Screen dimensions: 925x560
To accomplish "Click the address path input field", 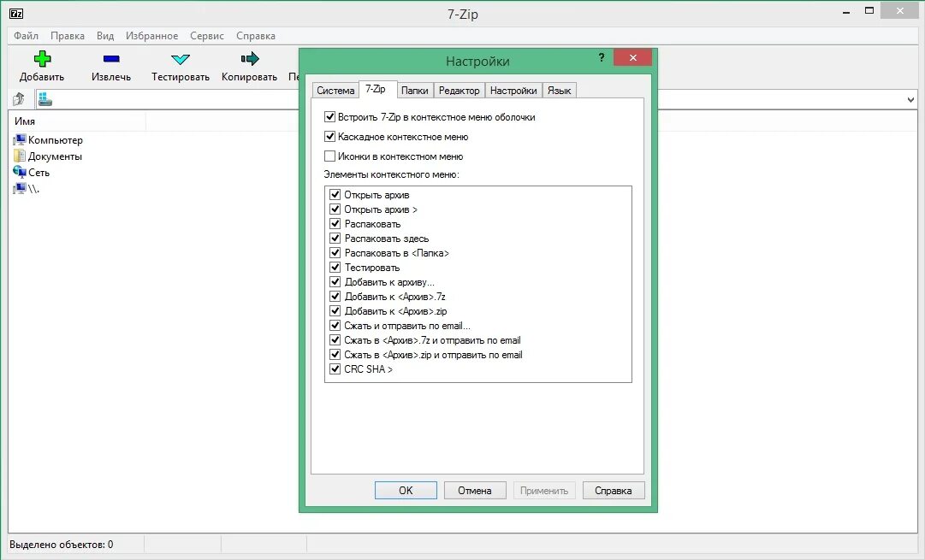I will [472, 100].
